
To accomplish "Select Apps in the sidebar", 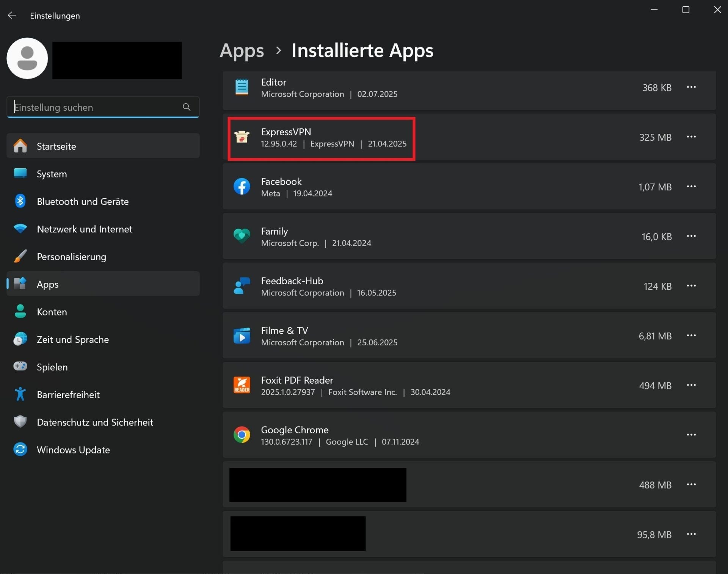I will pyautogui.click(x=103, y=284).
